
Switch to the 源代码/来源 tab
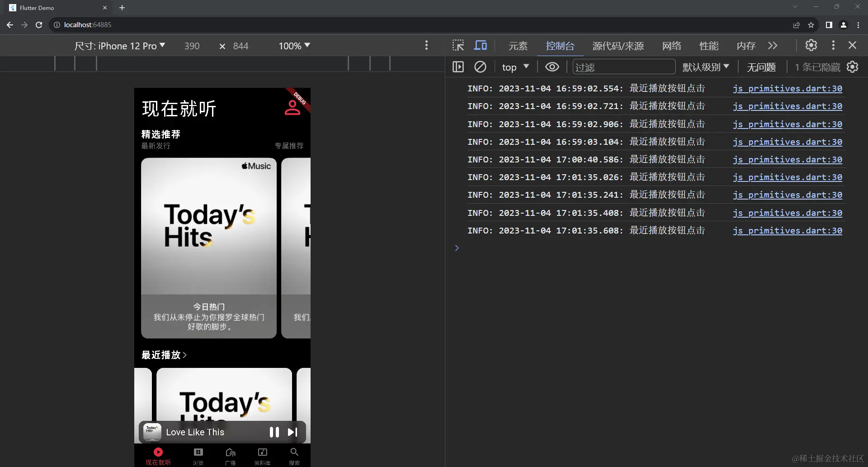point(618,46)
